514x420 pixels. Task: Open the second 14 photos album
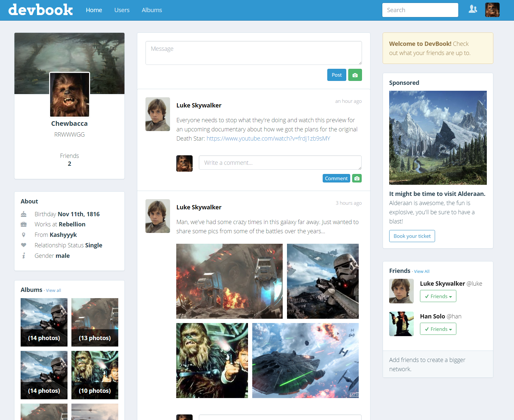click(x=44, y=375)
